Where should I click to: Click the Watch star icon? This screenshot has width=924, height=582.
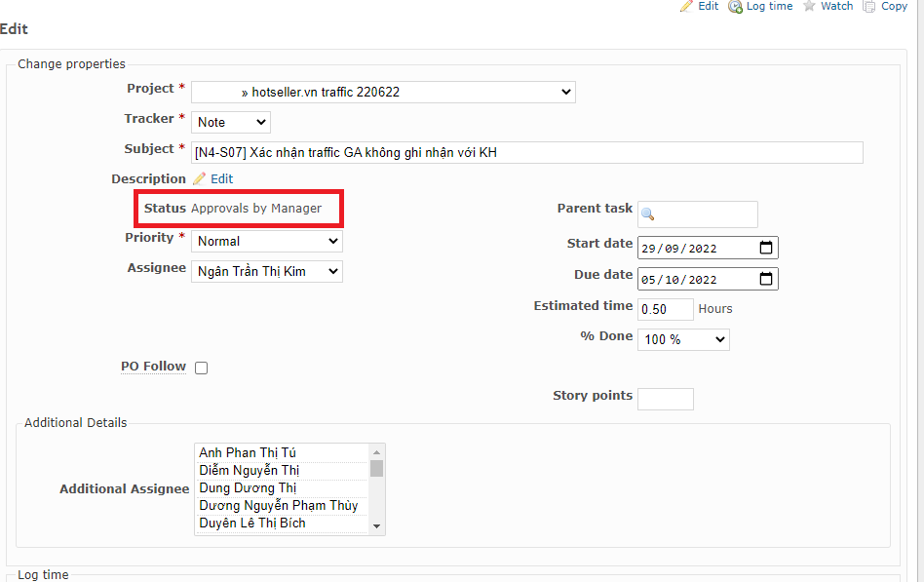tap(809, 6)
